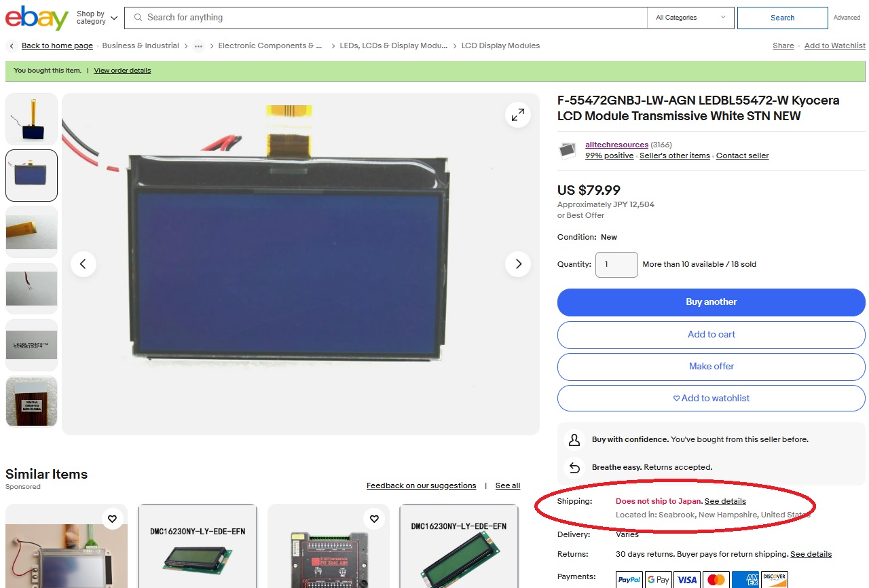Open View order details link
Viewport: 869px width, 588px height.
122,71
